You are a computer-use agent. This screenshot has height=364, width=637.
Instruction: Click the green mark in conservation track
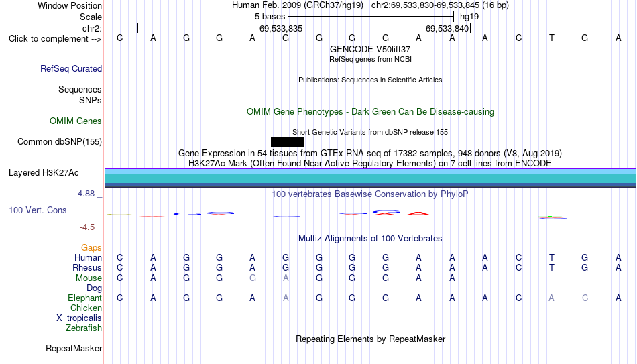[550, 217]
